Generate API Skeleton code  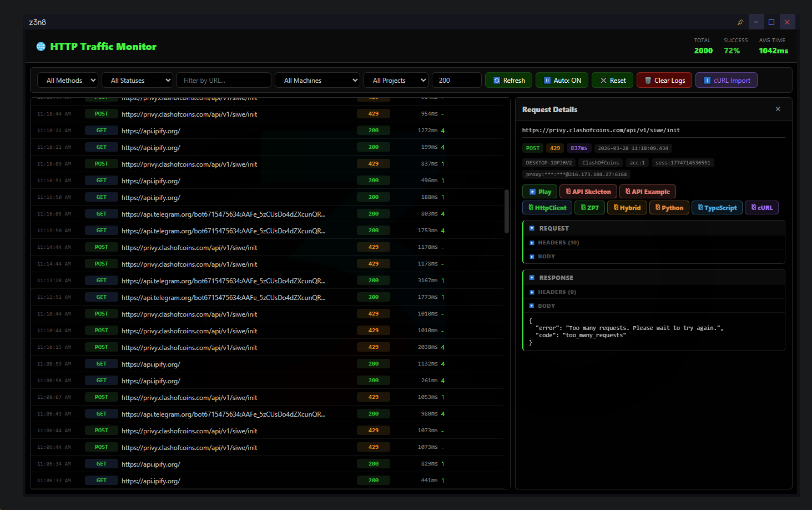click(588, 192)
